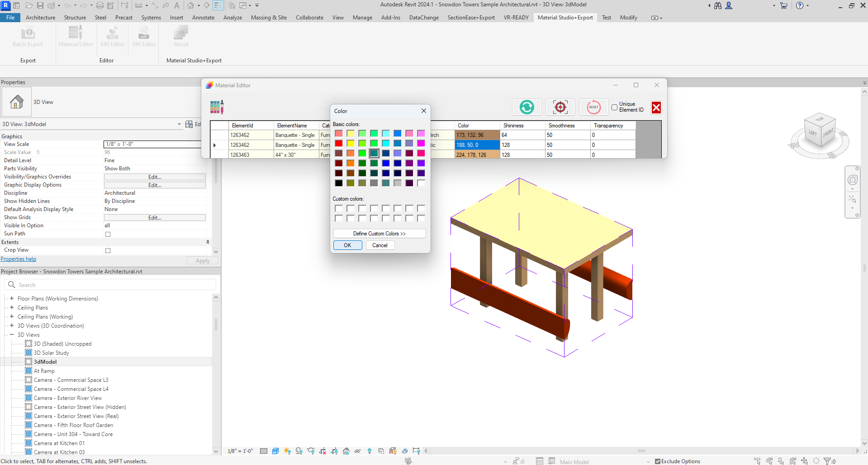This screenshot has width=868, height=465.
Task: Expand Floor Plans (Working Dimensions) node
Action: (12, 298)
